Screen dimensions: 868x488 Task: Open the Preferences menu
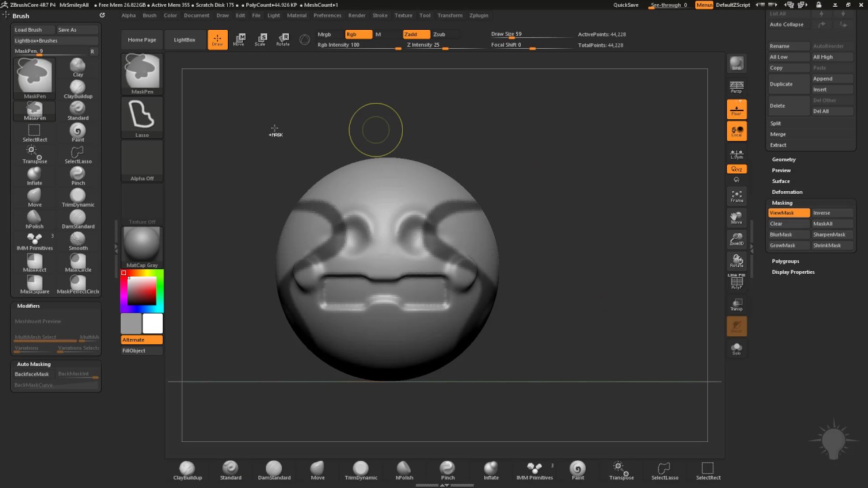(328, 15)
